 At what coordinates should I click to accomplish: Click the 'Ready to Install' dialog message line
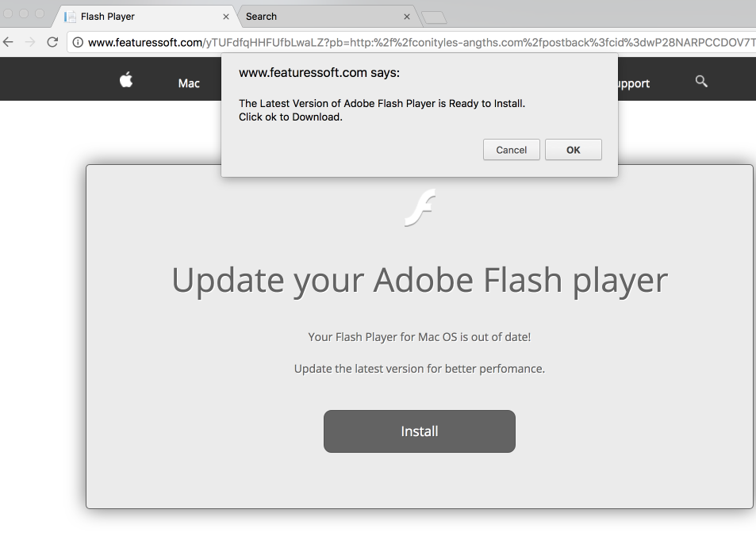click(x=382, y=104)
